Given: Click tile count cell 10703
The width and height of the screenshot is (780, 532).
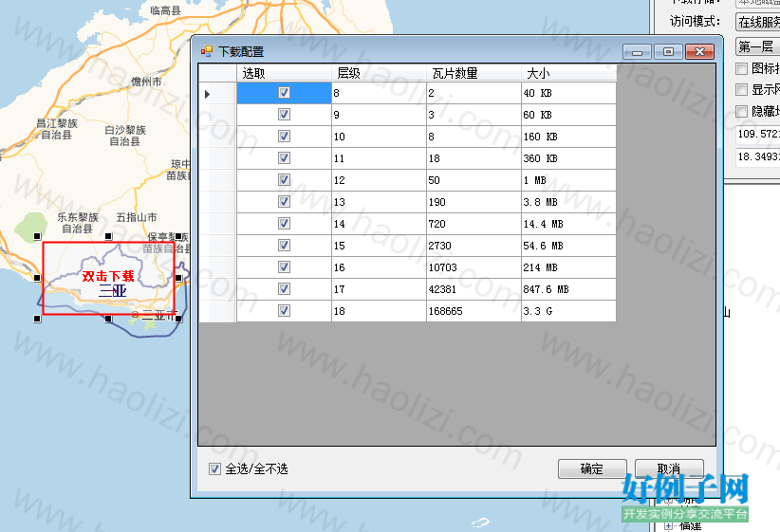Looking at the screenshot, I should point(474,267).
